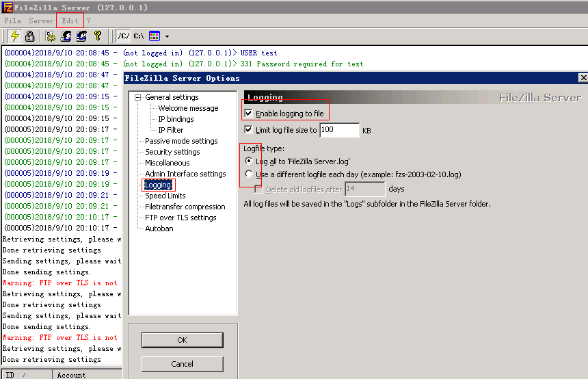The height and width of the screenshot is (379, 588).
Task: Click the yellow question mark help icon
Action: (x=98, y=36)
